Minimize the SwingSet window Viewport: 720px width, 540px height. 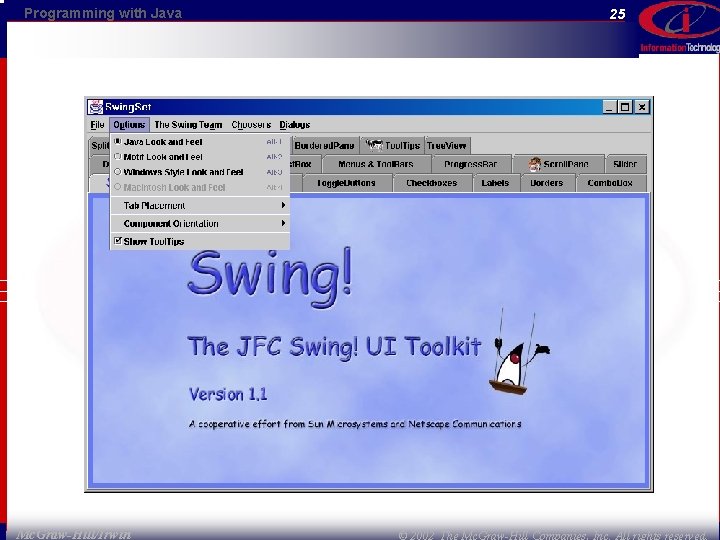[x=609, y=107]
